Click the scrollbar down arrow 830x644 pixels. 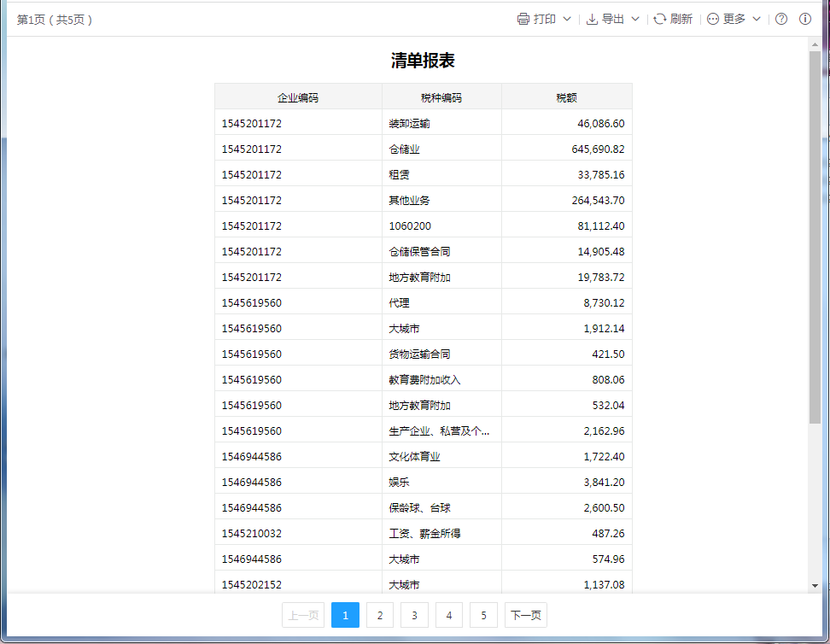pyautogui.click(x=815, y=585)
